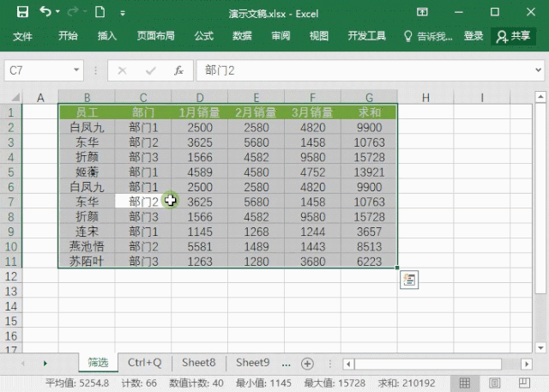Click cell containing 燕池悟
549x392 pixels.
point(87,246)
